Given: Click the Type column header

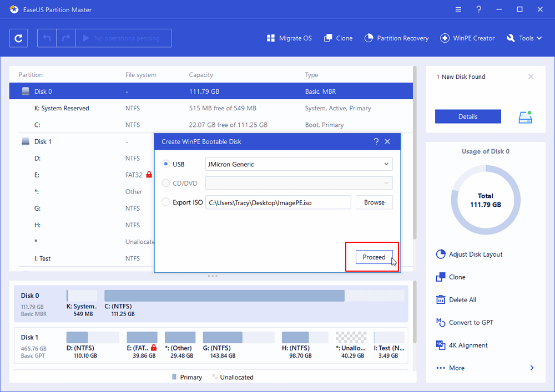Looking at the screenshot, I should pos(311,75).
